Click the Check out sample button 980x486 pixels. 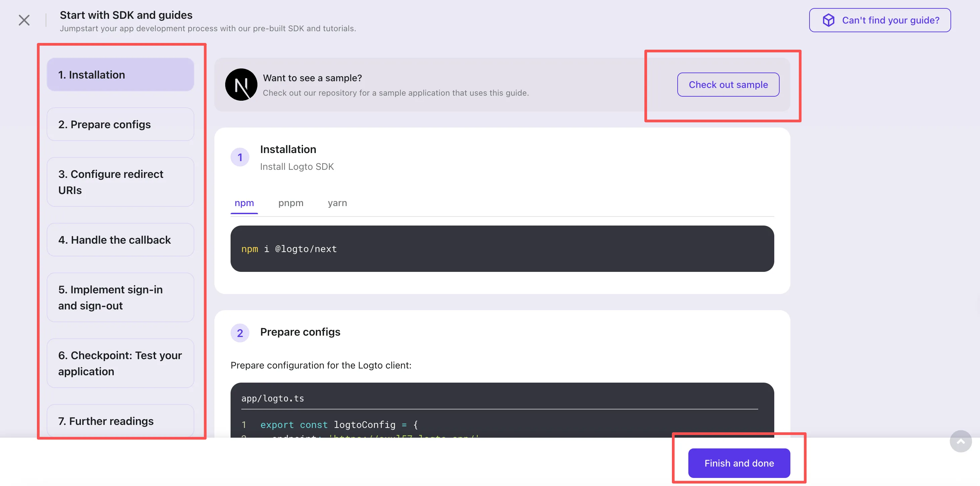[728, 85]
